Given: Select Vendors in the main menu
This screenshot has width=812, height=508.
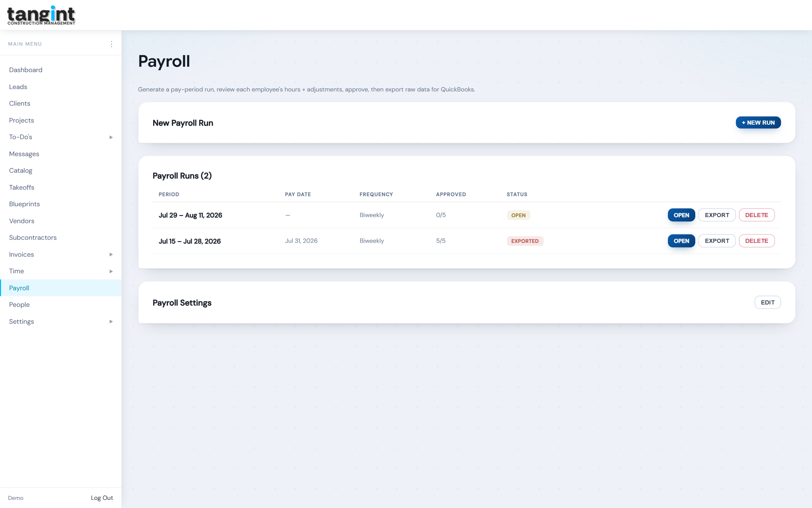Looking at the screenshot, I should coord(22,221).
